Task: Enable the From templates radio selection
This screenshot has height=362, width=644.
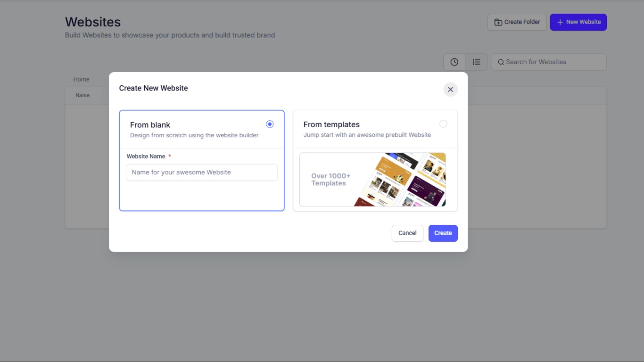Action: [443, 123]
